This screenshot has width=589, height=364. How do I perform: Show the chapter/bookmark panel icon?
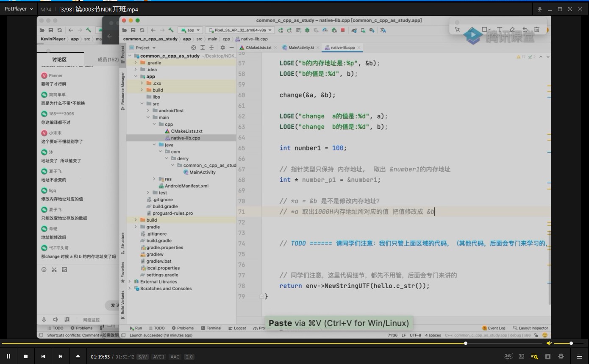(x=548, y=356)
